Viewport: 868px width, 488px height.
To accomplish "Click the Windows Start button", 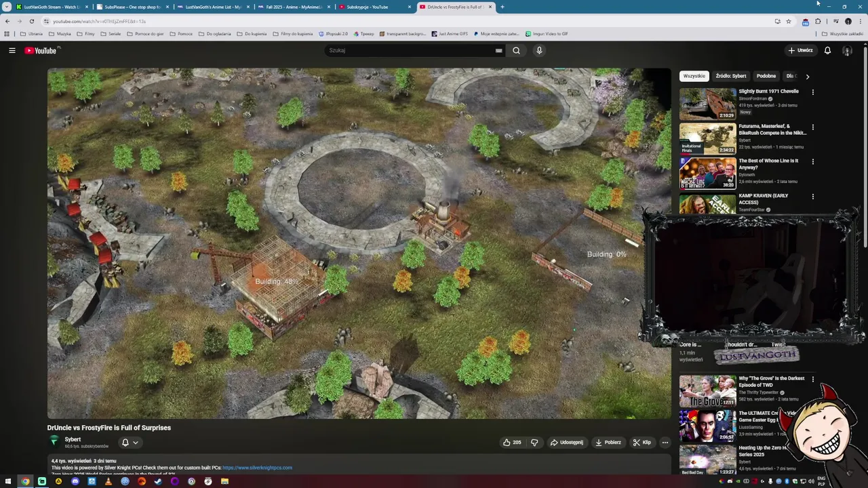I will [x=9, y=481].
